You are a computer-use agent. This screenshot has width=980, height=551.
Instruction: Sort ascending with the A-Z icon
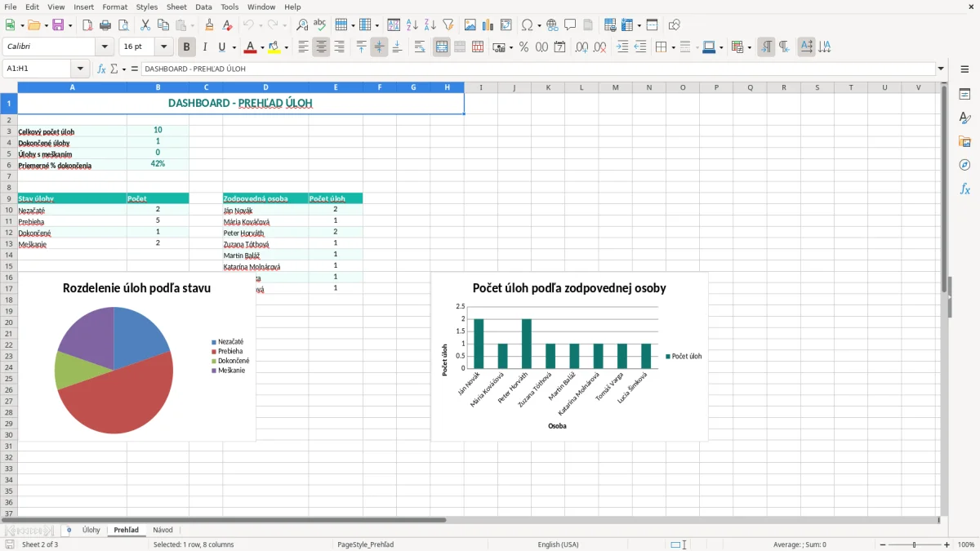(x=412, y=25)
